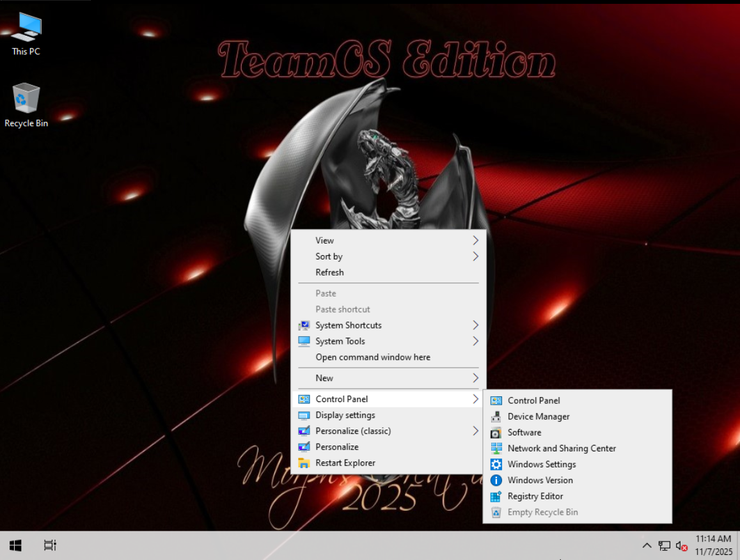This screenshot has height=560, width=740.
Task: Select the Recycle Bin desktop icon
Action: point(26,105)
